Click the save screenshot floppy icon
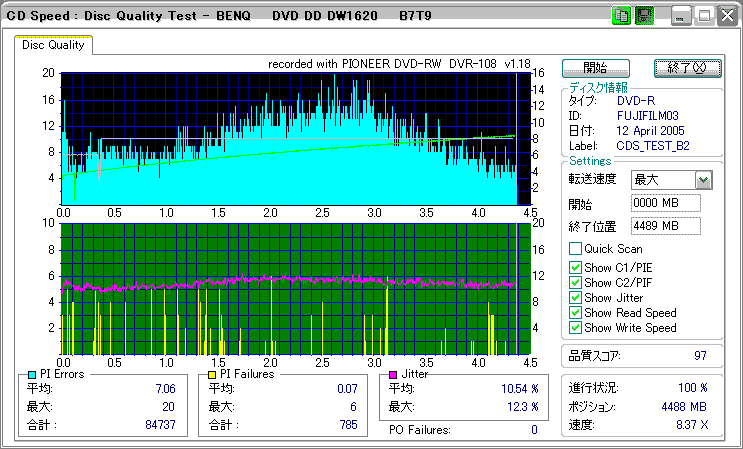The height and width of the screenshot is (449, 743). [645, 16]
